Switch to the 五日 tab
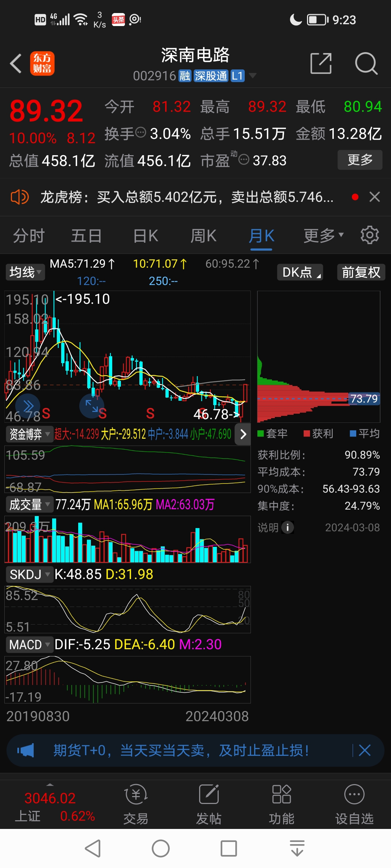The height and width of the screenshot is (868, 391). point(86,236)
